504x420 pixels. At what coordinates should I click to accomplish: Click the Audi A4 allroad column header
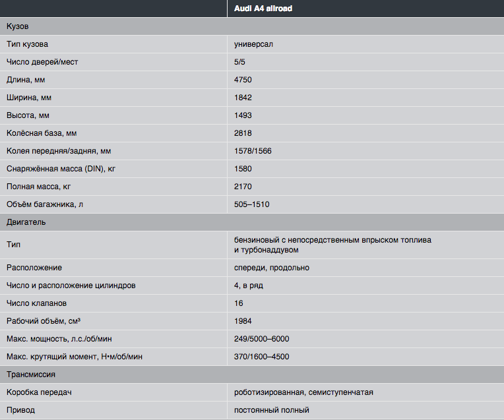[x=263, y=9]
